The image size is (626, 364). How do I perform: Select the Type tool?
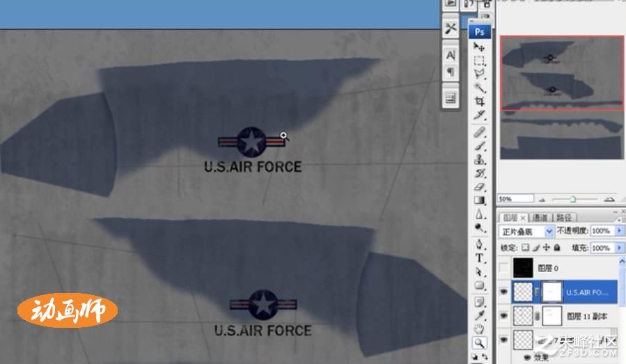tap(479, 258)
